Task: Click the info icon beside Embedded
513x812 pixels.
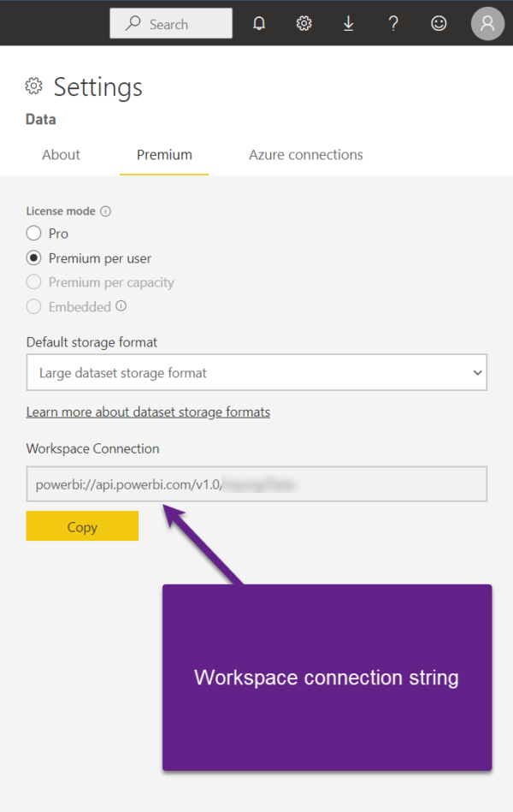Action: click(121, 305)
